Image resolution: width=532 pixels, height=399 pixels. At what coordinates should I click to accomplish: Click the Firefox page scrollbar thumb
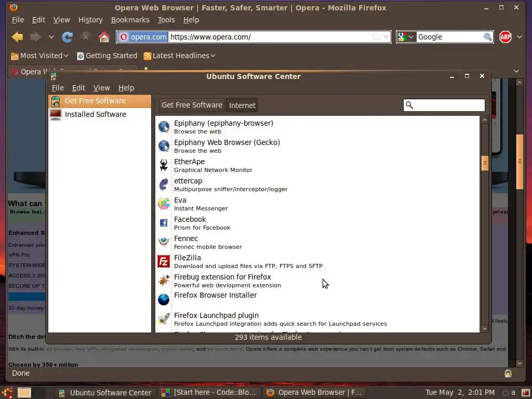520,162
